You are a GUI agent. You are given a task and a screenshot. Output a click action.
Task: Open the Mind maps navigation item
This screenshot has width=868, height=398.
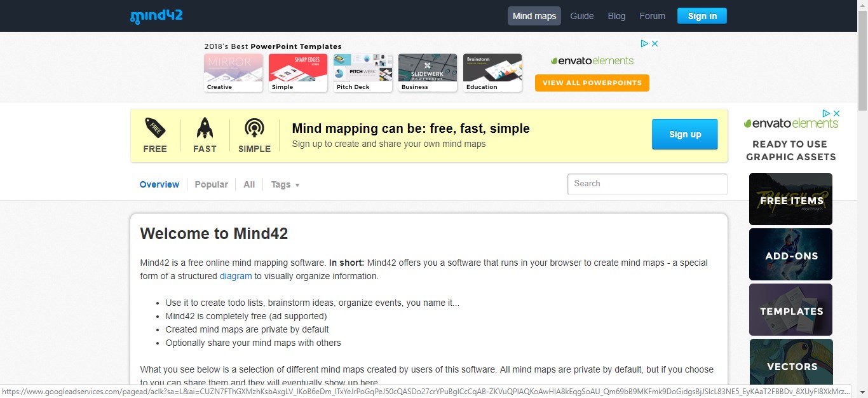click(x=534, y=16)
